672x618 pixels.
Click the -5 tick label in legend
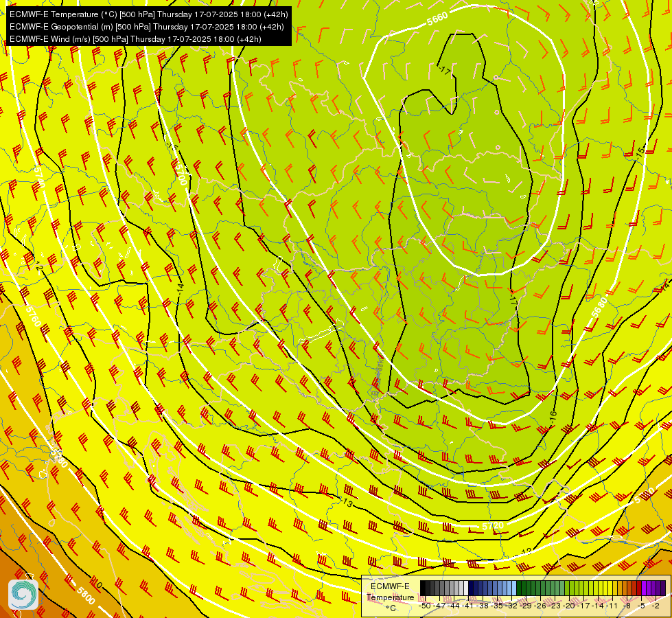641,606
